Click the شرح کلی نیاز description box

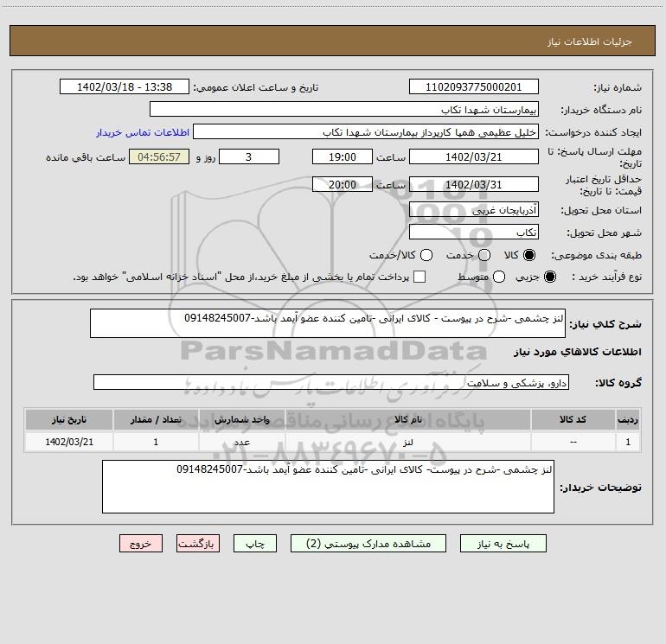pos(328,323)
